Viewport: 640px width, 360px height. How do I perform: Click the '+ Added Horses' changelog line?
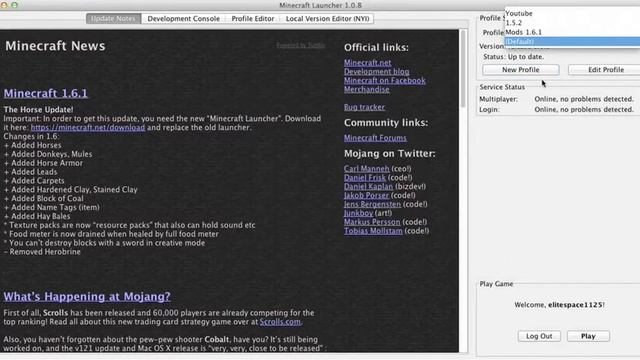(33, 146)
